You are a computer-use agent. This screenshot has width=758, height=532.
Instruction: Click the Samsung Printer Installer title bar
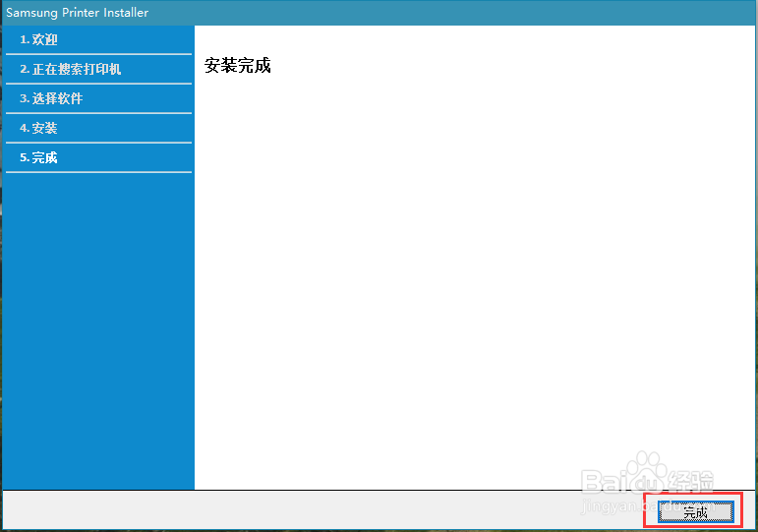click(379, 13)
